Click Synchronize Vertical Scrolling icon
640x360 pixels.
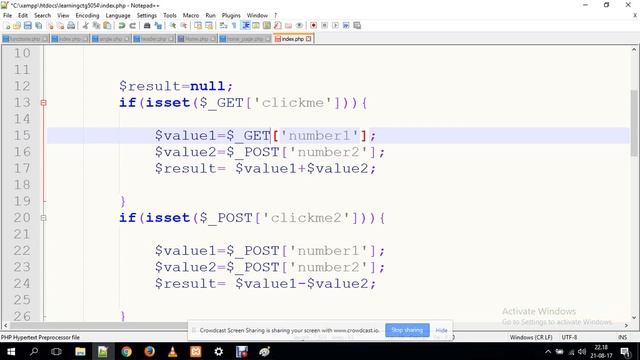pos(198,25)
